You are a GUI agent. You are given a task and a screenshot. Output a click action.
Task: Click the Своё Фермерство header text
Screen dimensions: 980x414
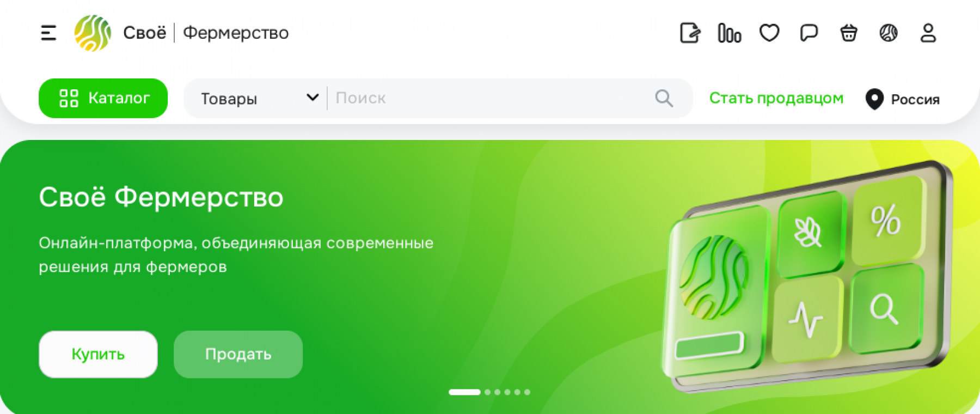click(x=206, y=33)
